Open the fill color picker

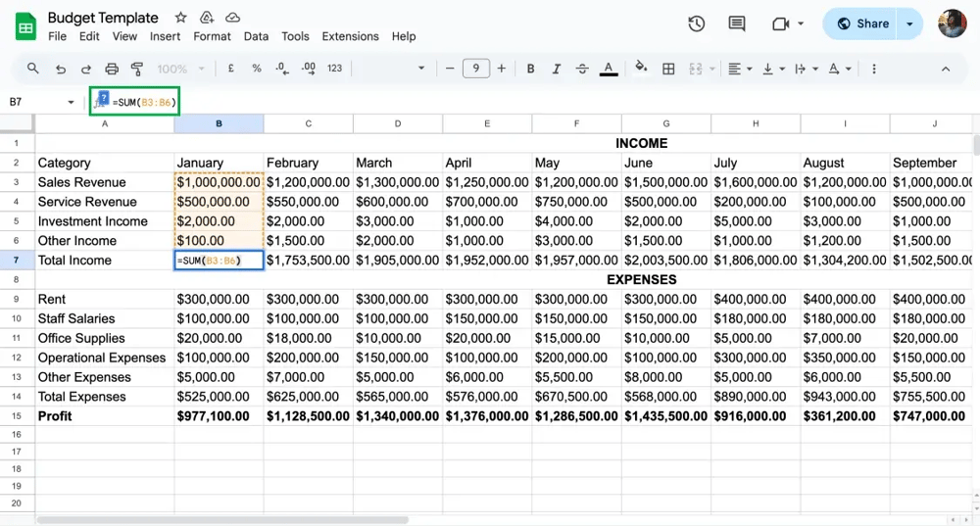641,69
